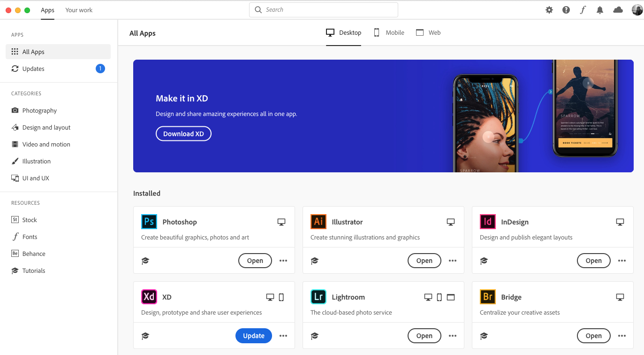Open Illustrator more options ellipsis
Screen dimensions: 644x355
coord(453,261)
